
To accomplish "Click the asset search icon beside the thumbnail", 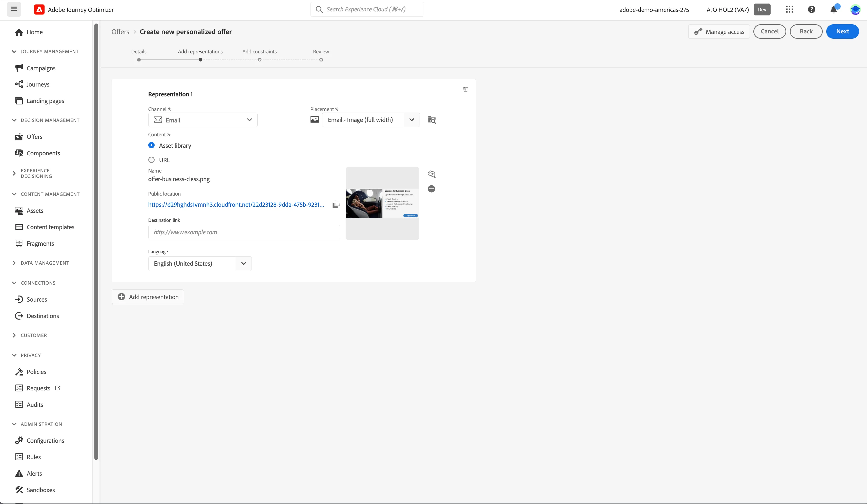I will 432,174.
